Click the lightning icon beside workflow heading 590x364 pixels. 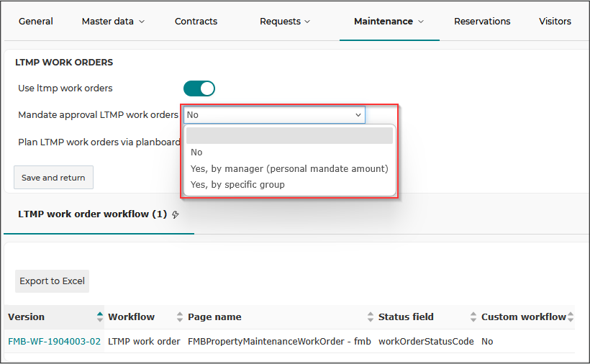click(x=176, y=214)
